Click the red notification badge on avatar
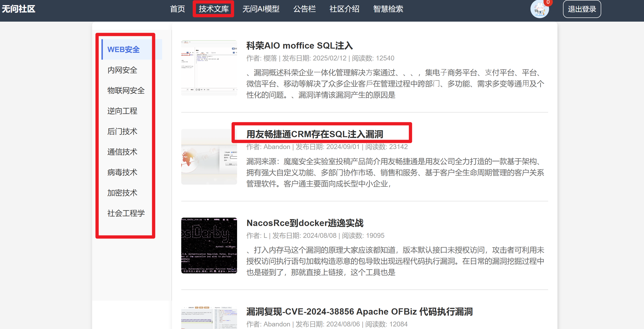644x329 pixels. click(x=548, y=2)
